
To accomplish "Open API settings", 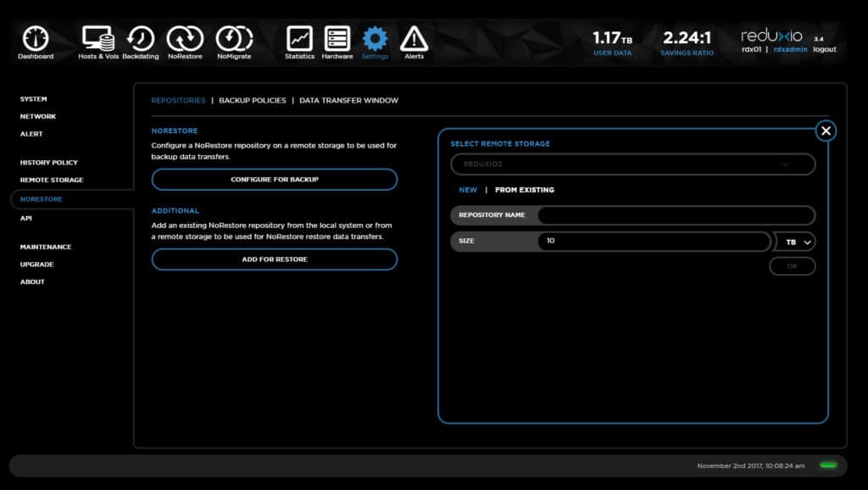I will pos(25,218).
